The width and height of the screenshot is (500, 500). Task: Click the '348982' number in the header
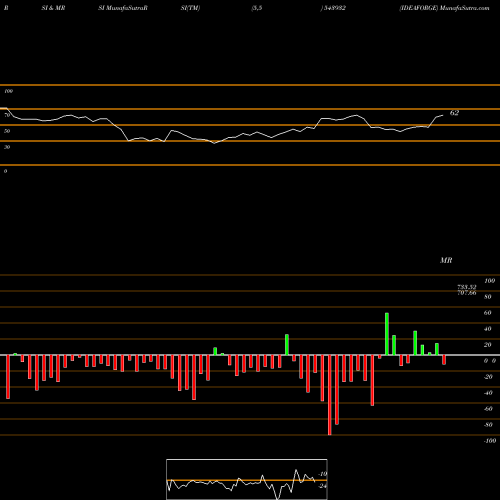click(x=334, y=8)
